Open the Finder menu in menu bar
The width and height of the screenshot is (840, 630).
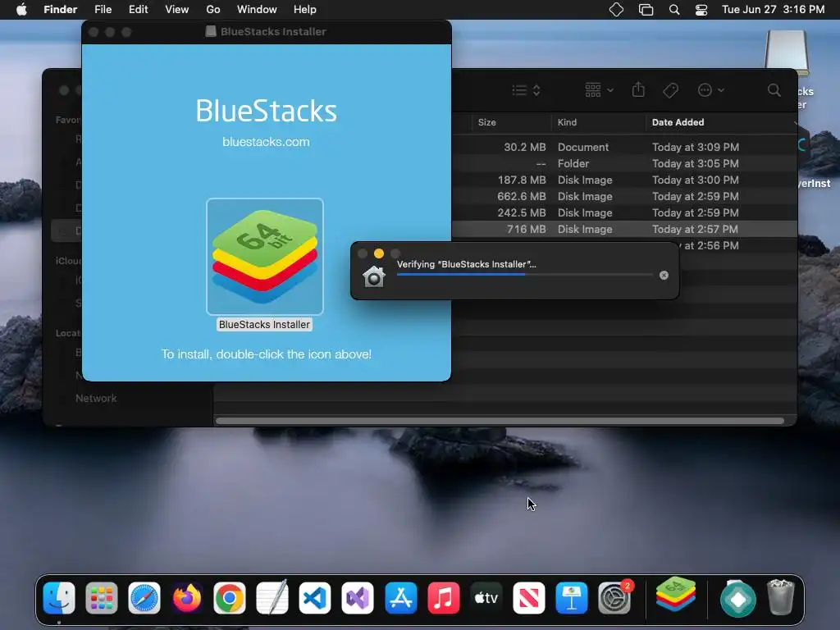pos(60,9)
